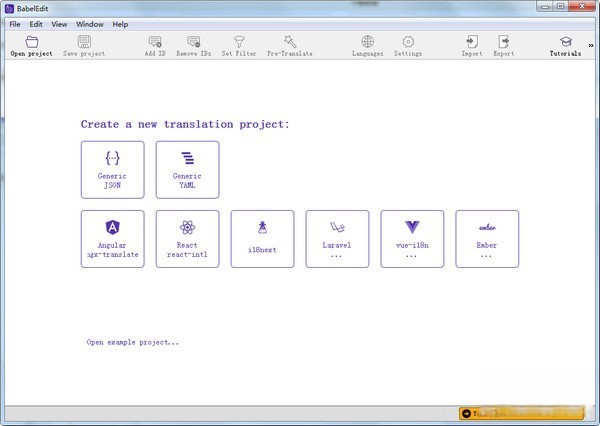Open Set Filter funnel icon
The width and height of the screenshot is (600, 426).
[x=239, y=42]
